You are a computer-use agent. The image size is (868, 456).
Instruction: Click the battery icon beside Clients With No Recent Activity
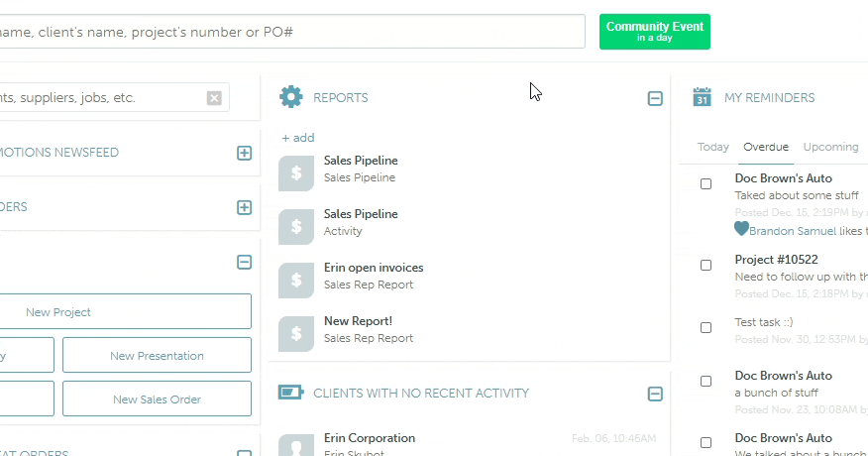[x=291, y=393]
